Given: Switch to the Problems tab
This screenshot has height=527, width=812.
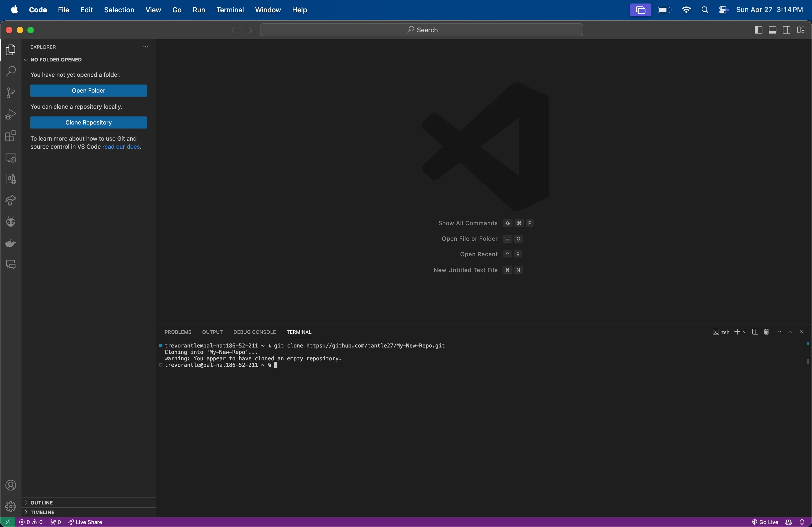Looking at the screenshot, I should click(x=178, y=332).
